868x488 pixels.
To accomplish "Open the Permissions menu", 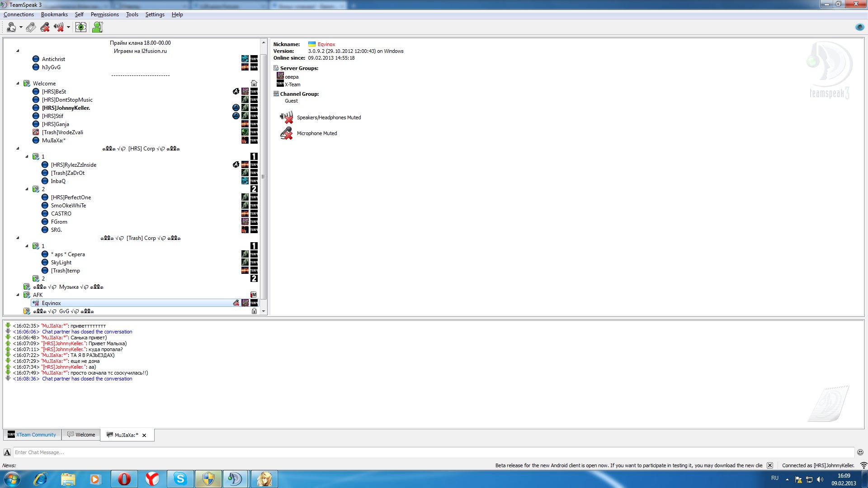I will tap(104, 14).
